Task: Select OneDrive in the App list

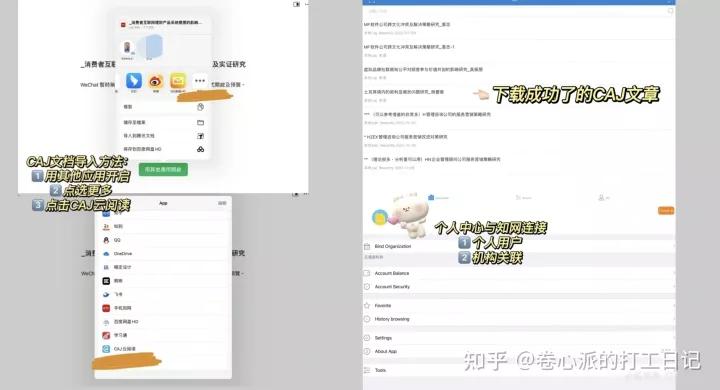Action: 163,254
